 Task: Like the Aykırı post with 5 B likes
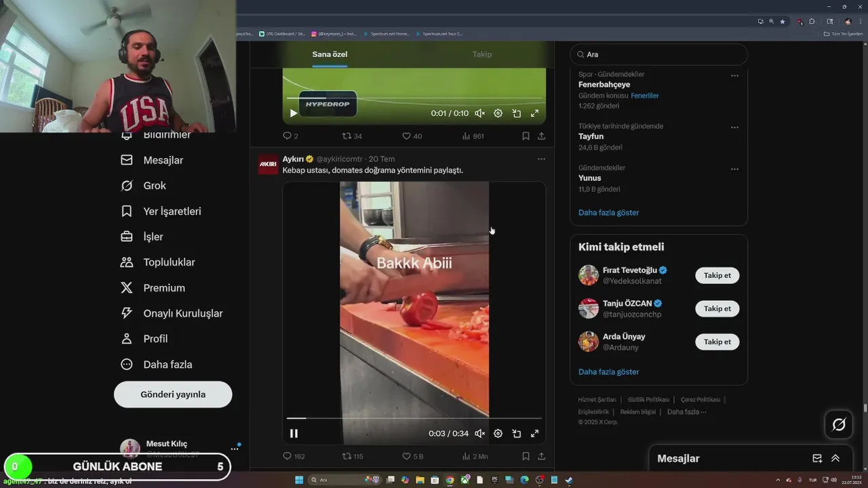[412, 457]
